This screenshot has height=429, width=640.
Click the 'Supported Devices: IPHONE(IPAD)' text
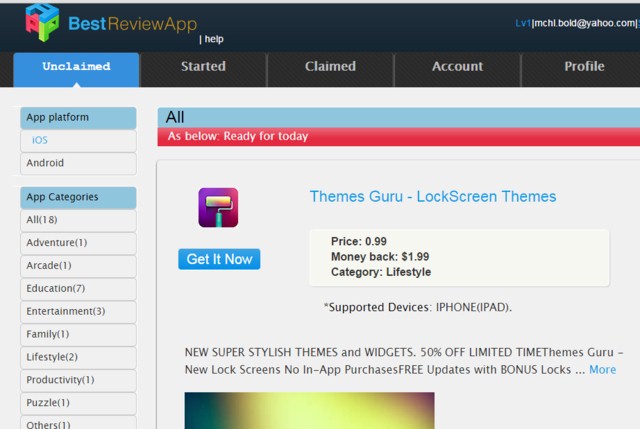418,307
